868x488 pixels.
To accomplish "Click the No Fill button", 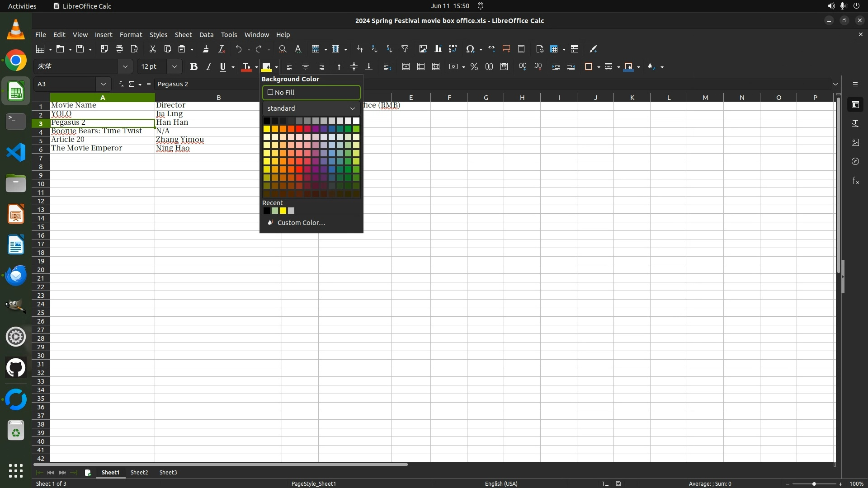I will (311, 92).
